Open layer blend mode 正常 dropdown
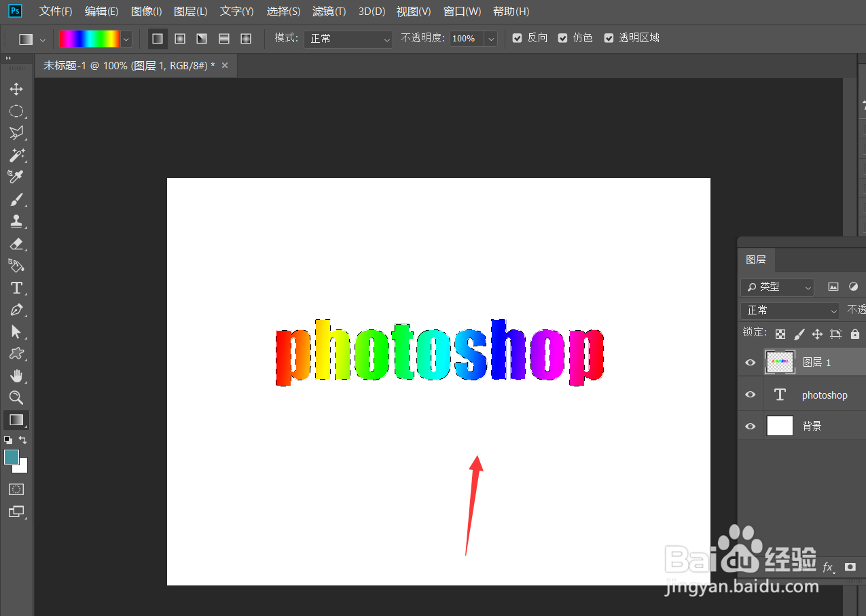Image resolution: width=866 pixels, height=616 pixels. pos(791,310)
